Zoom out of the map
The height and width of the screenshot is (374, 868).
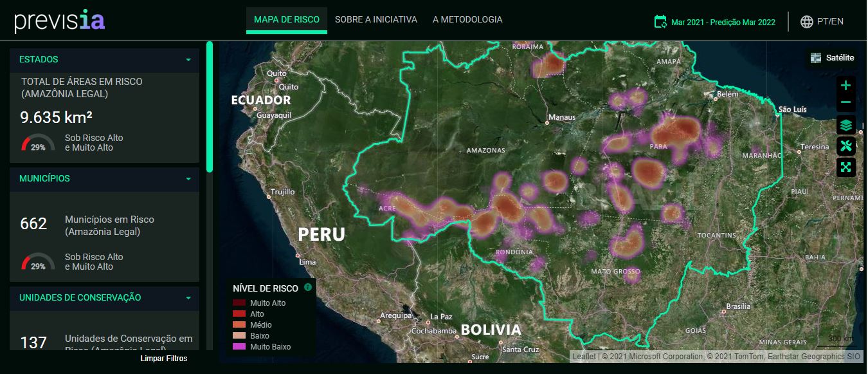coord(845,102)
